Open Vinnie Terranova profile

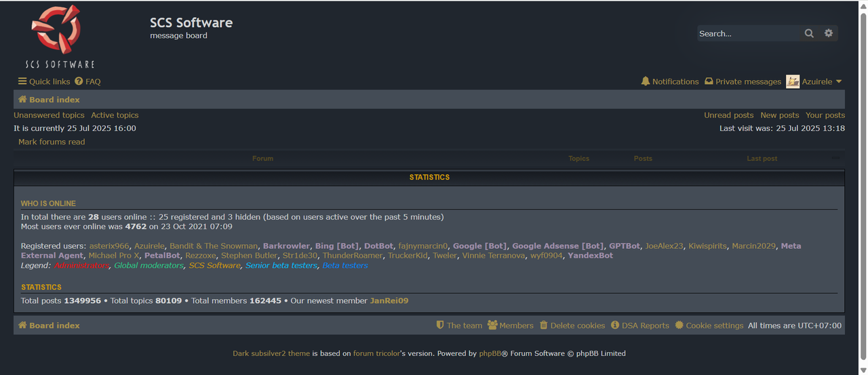[494, 256]
